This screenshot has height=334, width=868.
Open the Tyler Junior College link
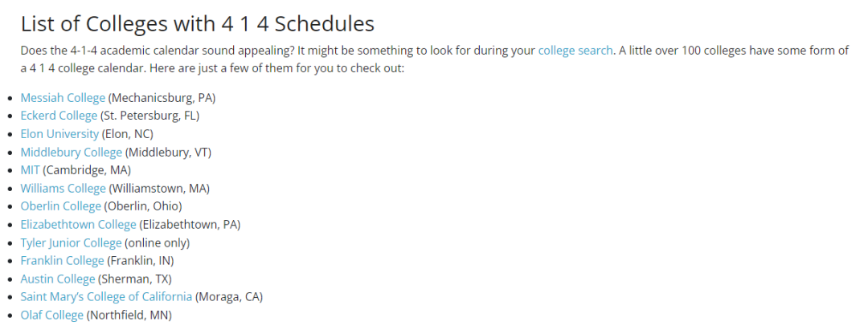[x=71, y=242]
